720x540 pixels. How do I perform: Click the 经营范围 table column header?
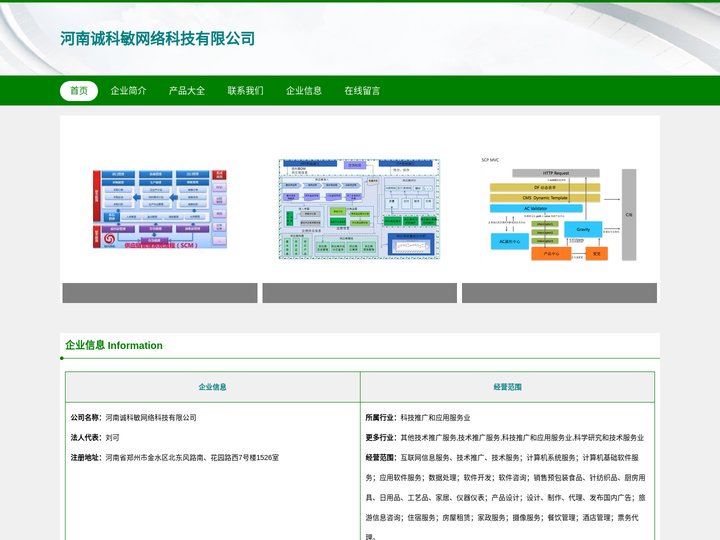(507, 387)
